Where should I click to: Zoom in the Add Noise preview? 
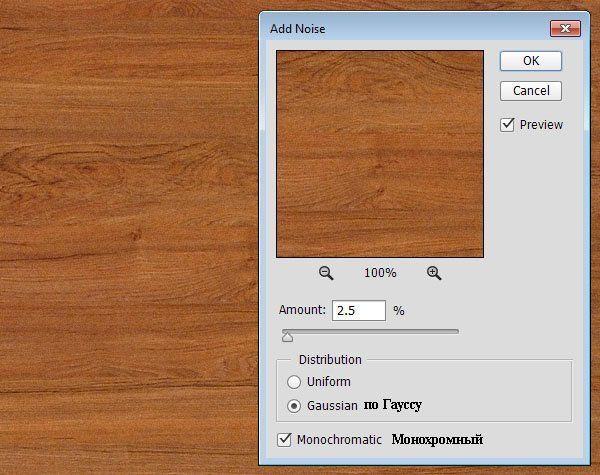pos(434,273)
